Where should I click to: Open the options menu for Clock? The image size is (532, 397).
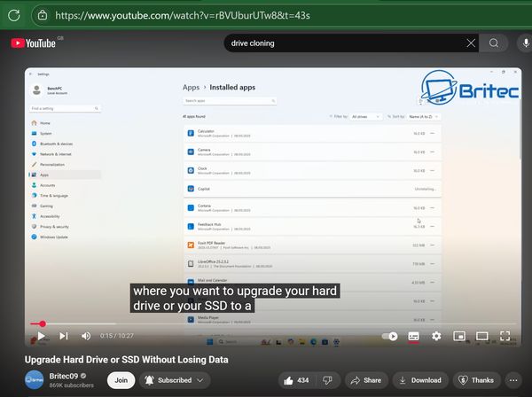tap(433, 171)
